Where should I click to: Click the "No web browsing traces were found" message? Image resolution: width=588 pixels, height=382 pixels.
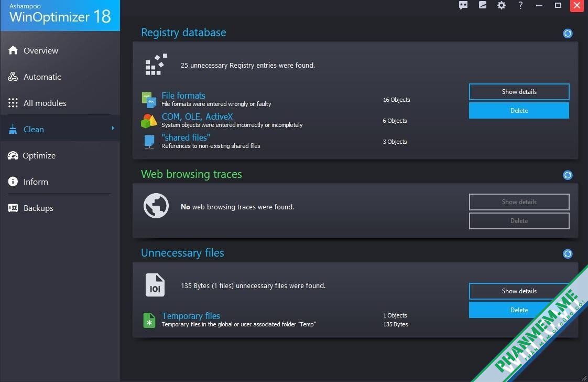coord(237,207)
